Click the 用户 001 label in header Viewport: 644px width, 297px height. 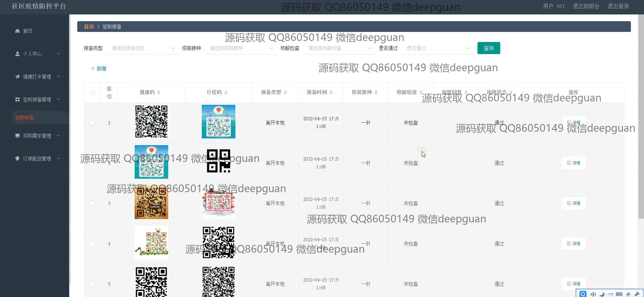coord(554,6)
